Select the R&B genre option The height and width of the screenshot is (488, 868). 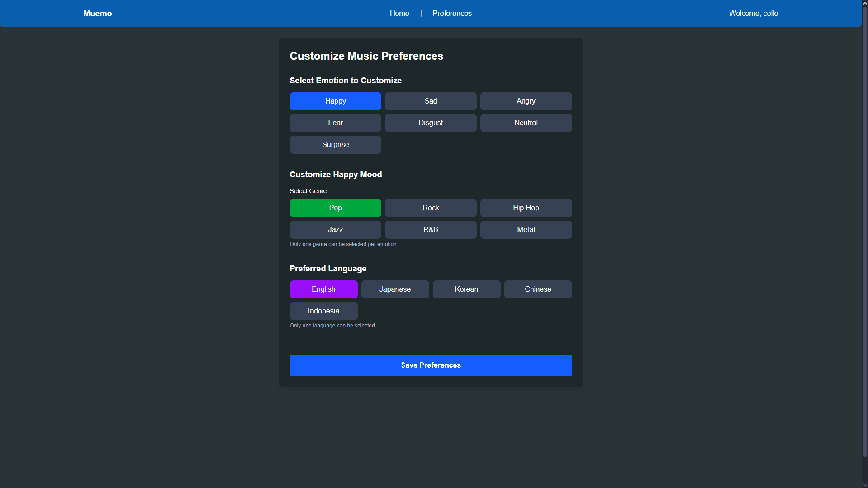(x=430, y=230)
